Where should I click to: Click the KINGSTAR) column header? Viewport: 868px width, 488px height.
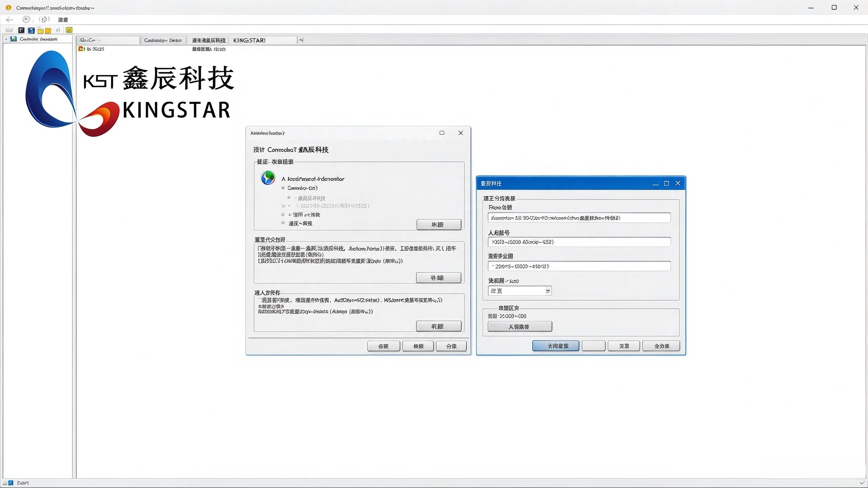pyautogui.click(x=263, y=40)
